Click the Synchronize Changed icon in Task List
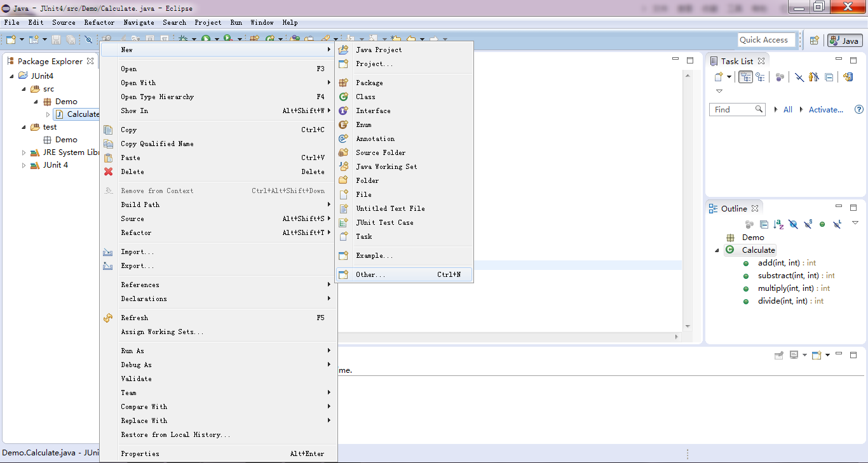868x463 pixels. click(x=848, y=77)
